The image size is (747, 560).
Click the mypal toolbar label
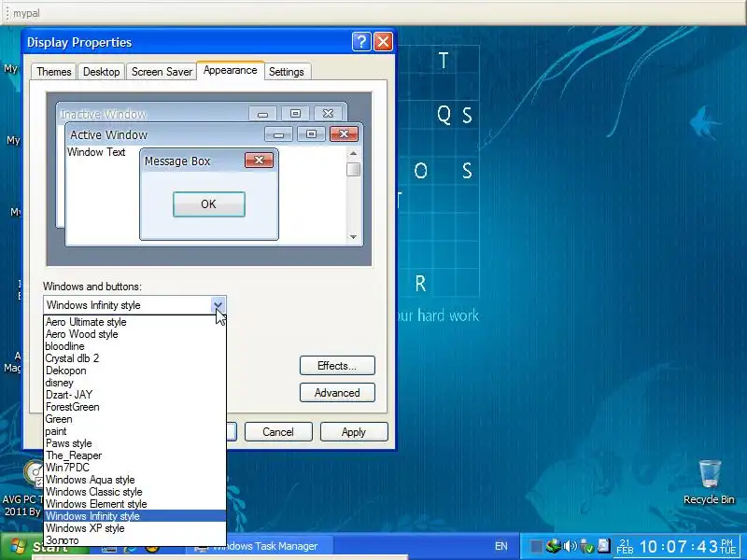click(x=26, y=13)
